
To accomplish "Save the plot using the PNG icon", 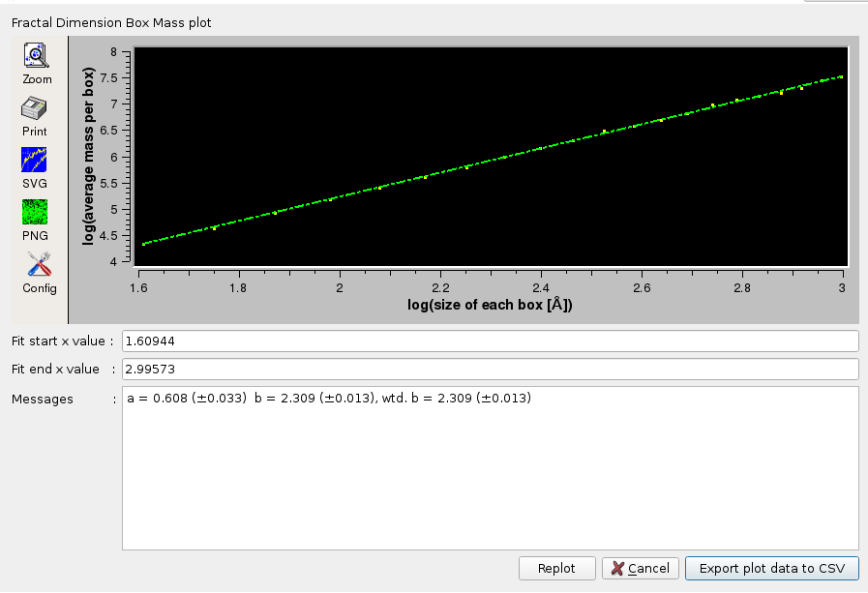I will click(x=35, y=212).
